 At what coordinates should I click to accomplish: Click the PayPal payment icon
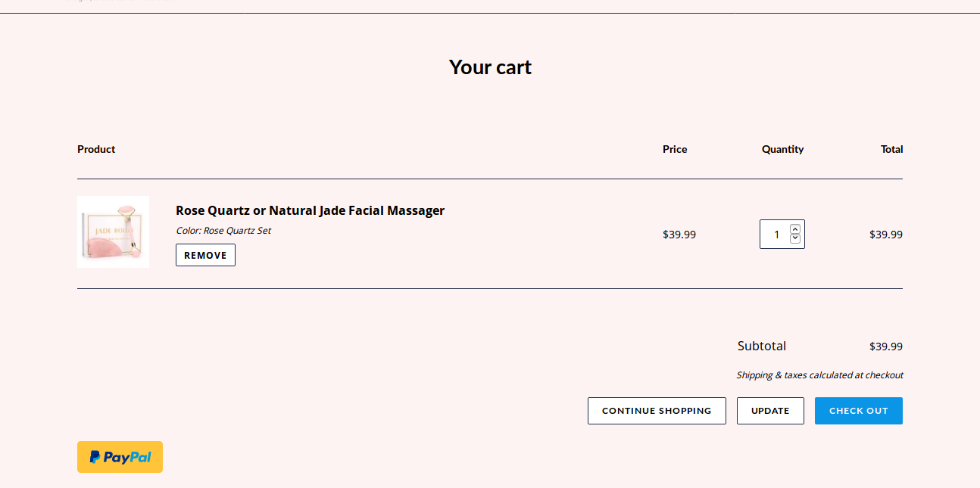pos(120,456)
